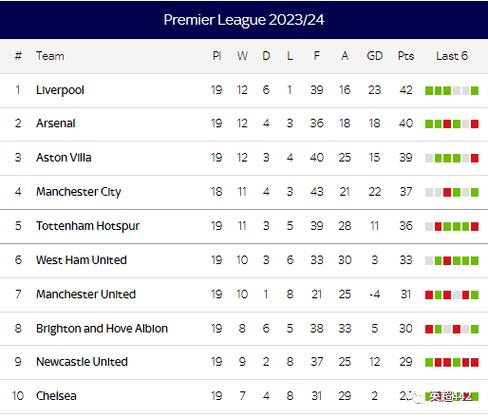Select Tottenham Hotspur row name
Image resolution: width=488 pixels, height=418 pixels.
(x=88, y=226)
